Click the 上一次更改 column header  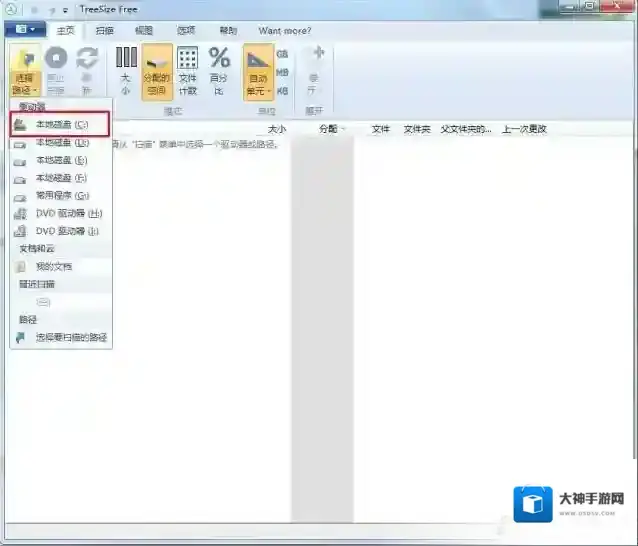tap(524, 129)
